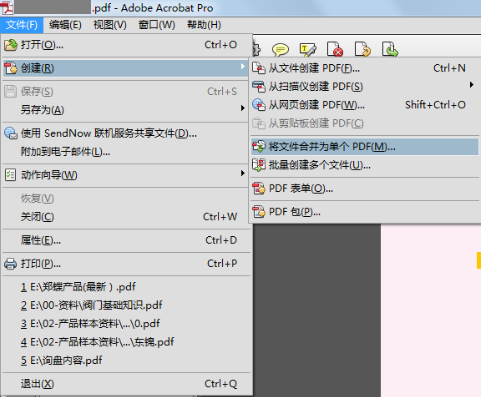
Task: Click the globe icon beside 从网页创建 PDF(W)
Action: 259,105
